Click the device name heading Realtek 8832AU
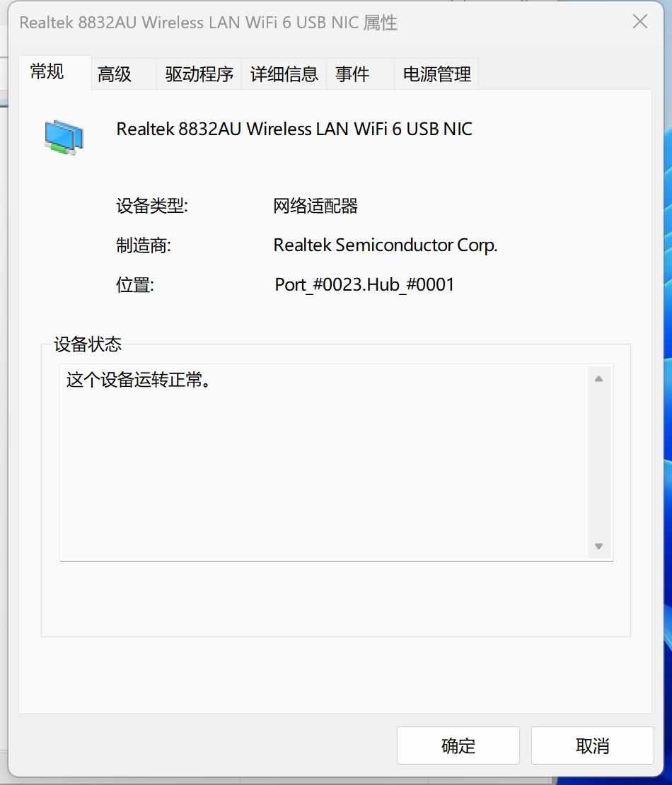672x785 pixels. tap(294, 129)
